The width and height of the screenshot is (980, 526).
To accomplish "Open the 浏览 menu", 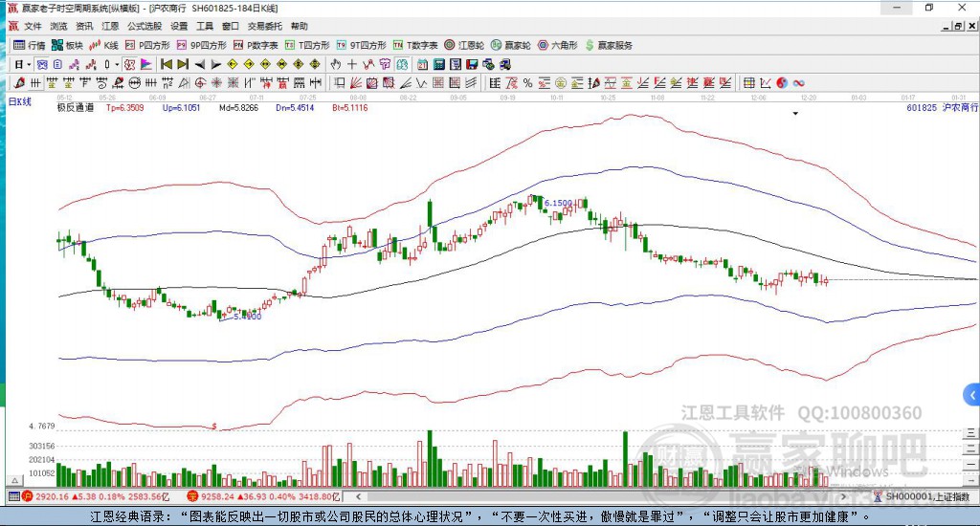I will tap(58, 26).
